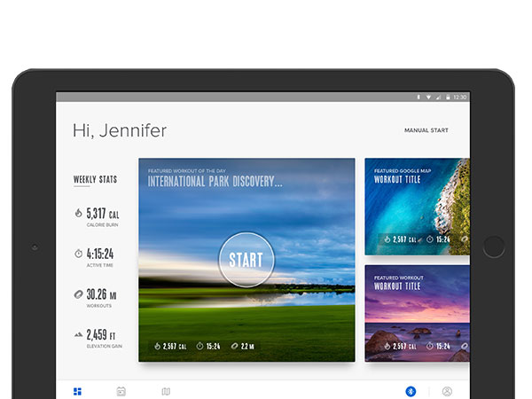This screenshot has height=399, width=532.
Task: Click the status bar battery icon
Action: [x=448, y=97]
